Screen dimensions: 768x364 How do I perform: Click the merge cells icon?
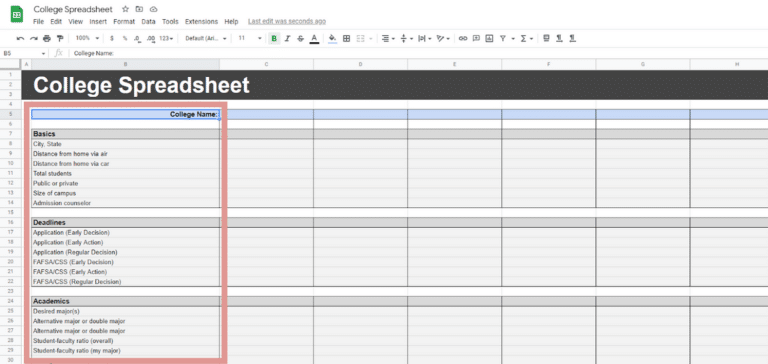pyautogui.click(x=361, y=38)
